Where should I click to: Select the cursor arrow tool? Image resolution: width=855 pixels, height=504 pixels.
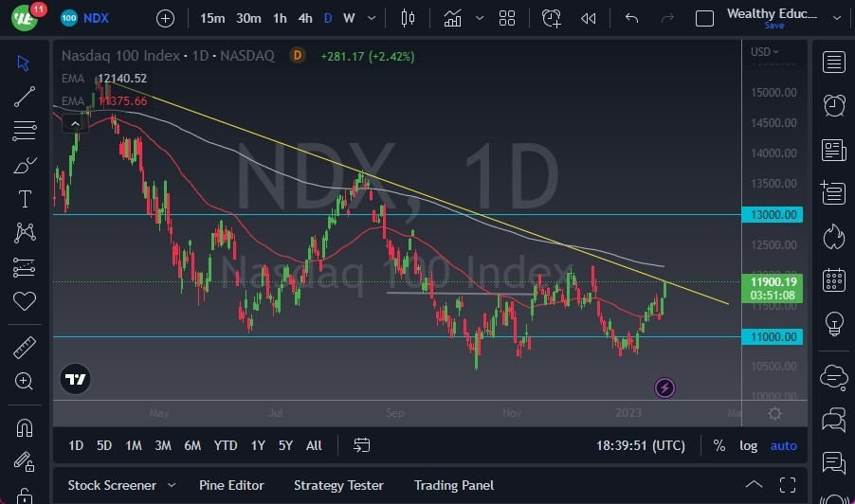[x=24, y=63]
